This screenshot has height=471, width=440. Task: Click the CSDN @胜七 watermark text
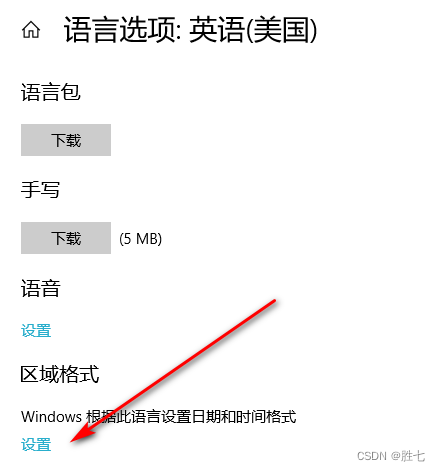(x=391, y=456)
